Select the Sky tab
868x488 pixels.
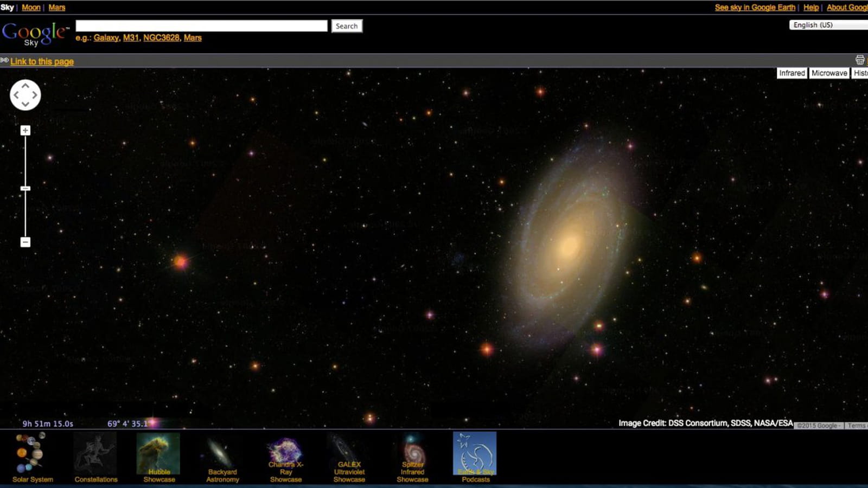[7, 8]
